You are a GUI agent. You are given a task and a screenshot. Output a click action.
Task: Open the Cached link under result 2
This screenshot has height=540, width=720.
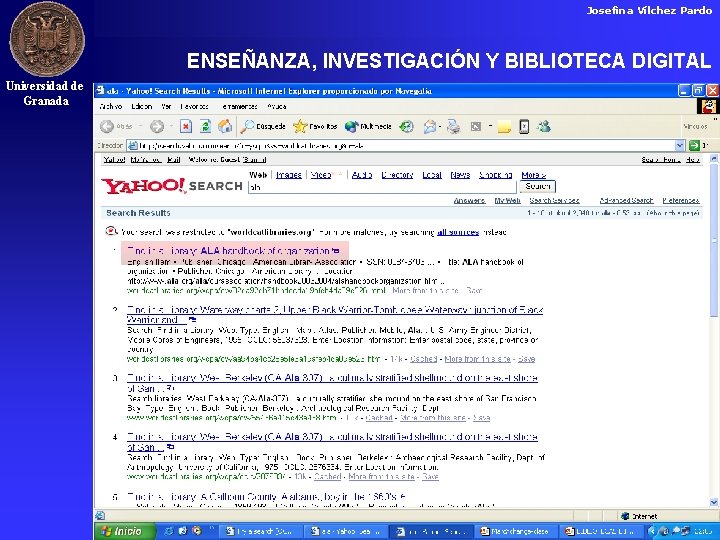click(423, 359)
